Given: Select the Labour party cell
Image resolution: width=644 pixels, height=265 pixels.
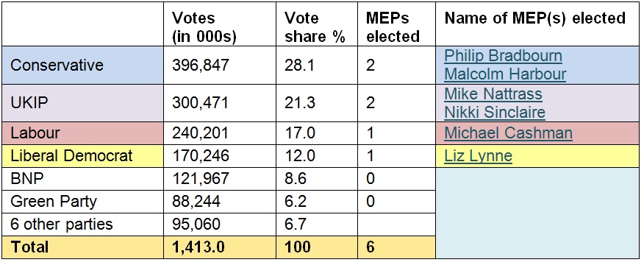Looking at the screenshot, I should coord(82,133).
